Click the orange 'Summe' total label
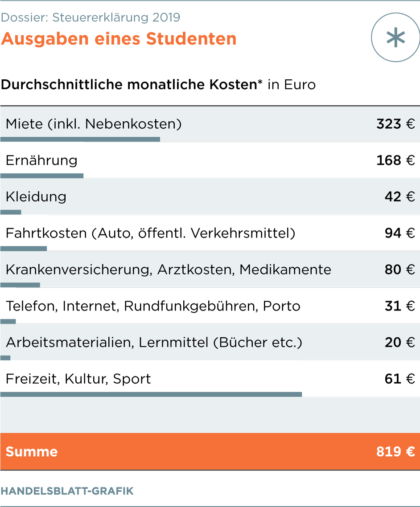Image resolution: width=420 pixels, height=507 pixels. (x=32, y=452)
